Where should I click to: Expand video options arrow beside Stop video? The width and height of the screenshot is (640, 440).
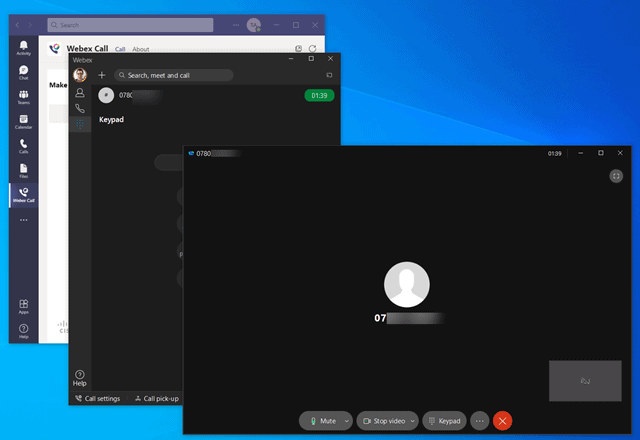[413, 421]
